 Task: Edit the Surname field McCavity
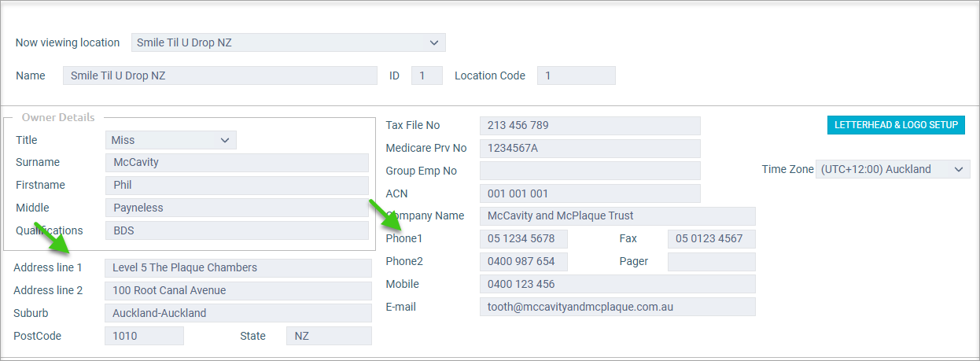(237, 163)
